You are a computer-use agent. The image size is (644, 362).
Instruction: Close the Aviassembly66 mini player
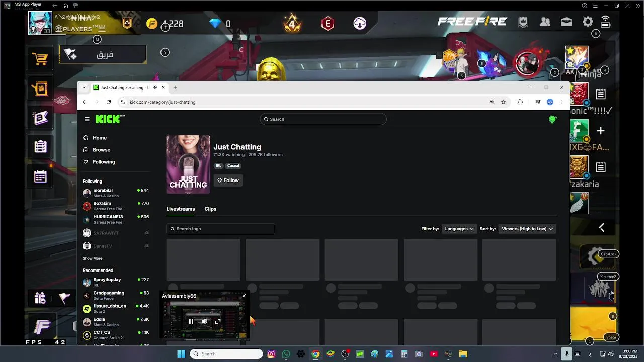[x=244, y=296]
